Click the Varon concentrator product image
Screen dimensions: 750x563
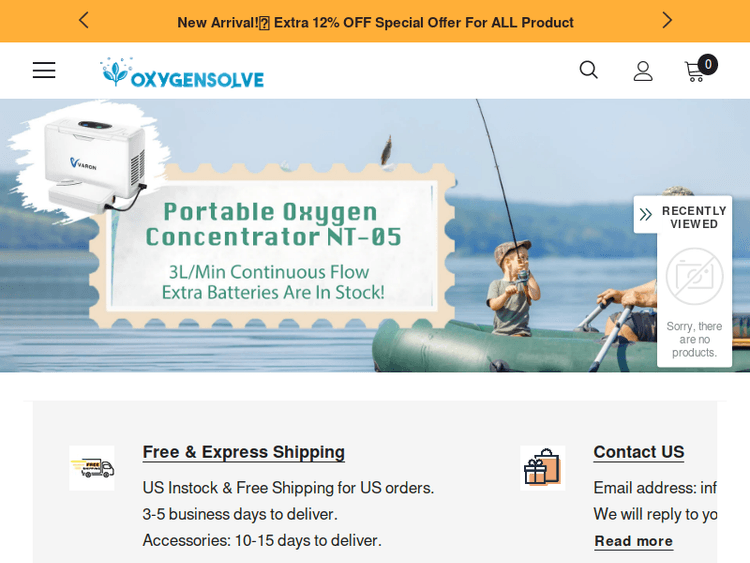point(94,163)
